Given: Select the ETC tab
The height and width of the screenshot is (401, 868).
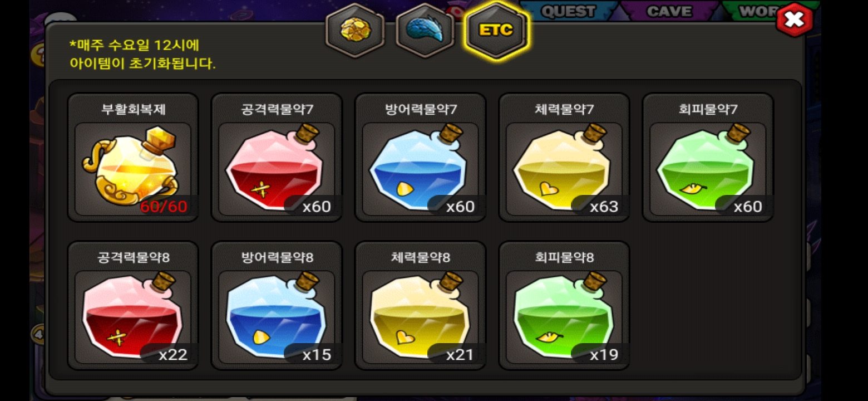Looking at the screenshot, I should point(496,30).
